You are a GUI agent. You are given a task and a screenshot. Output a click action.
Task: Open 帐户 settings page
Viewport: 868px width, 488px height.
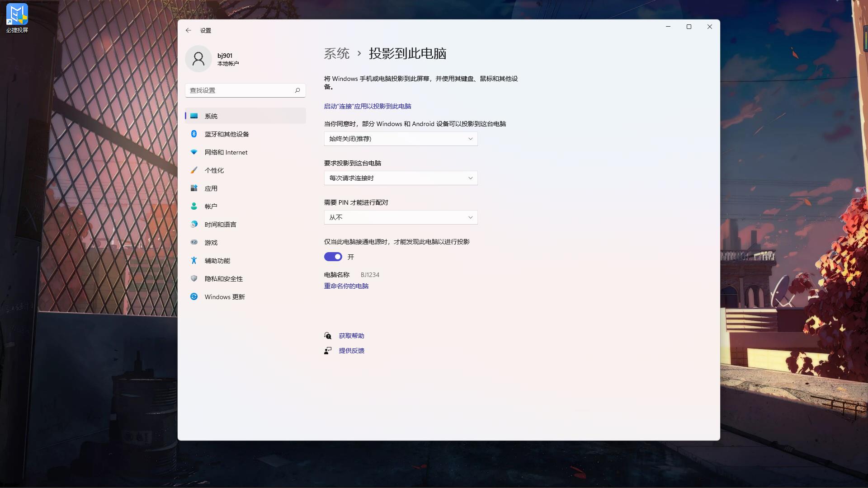pyautogui.click(x=245, y=206)
